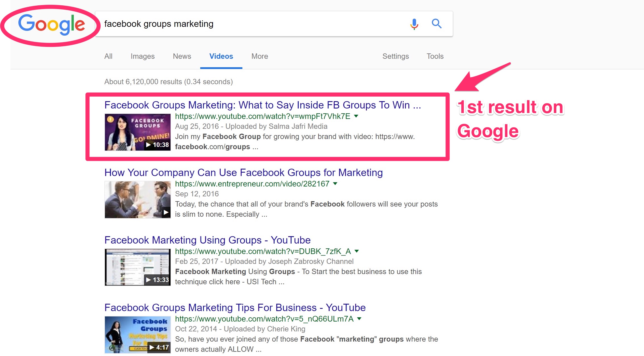Open Facebook Groups Marketing Tips For Business link
The width and height of the screenshot is (644, 356).
coord(235,307)
